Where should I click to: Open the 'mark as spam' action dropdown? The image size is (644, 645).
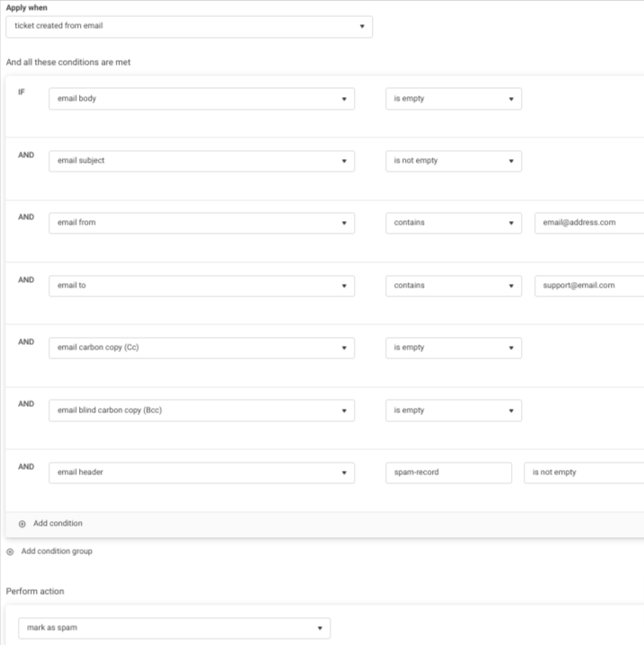[x=174, y=628]
